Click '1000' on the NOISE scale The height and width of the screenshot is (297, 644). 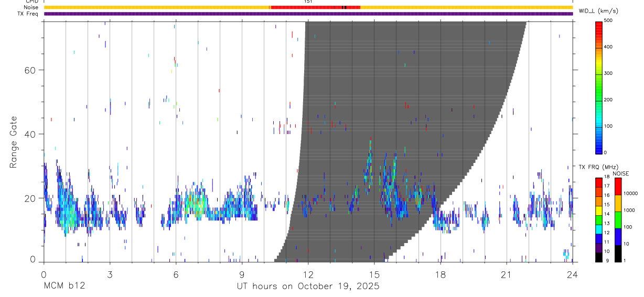coord(629,210)
